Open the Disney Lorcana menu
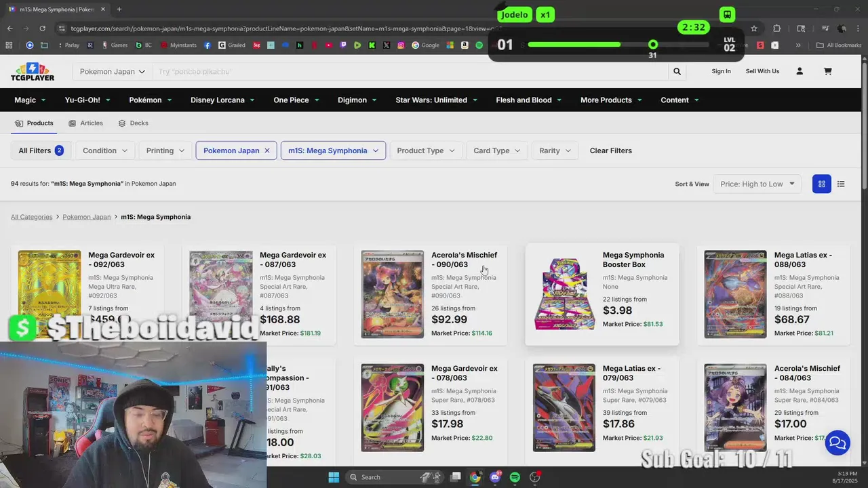The width and height of the screenshot is (868, 488). pyautogui.click(x=222, y=100)
